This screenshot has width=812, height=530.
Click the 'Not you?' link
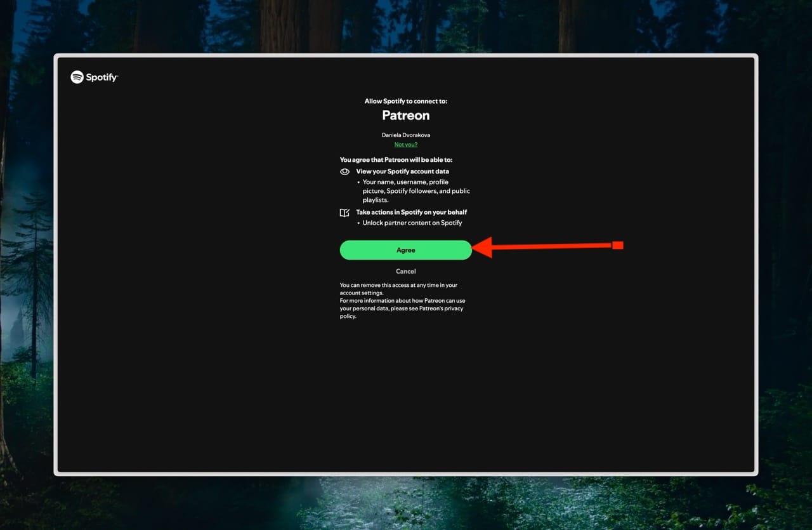[x=406, y=145]
